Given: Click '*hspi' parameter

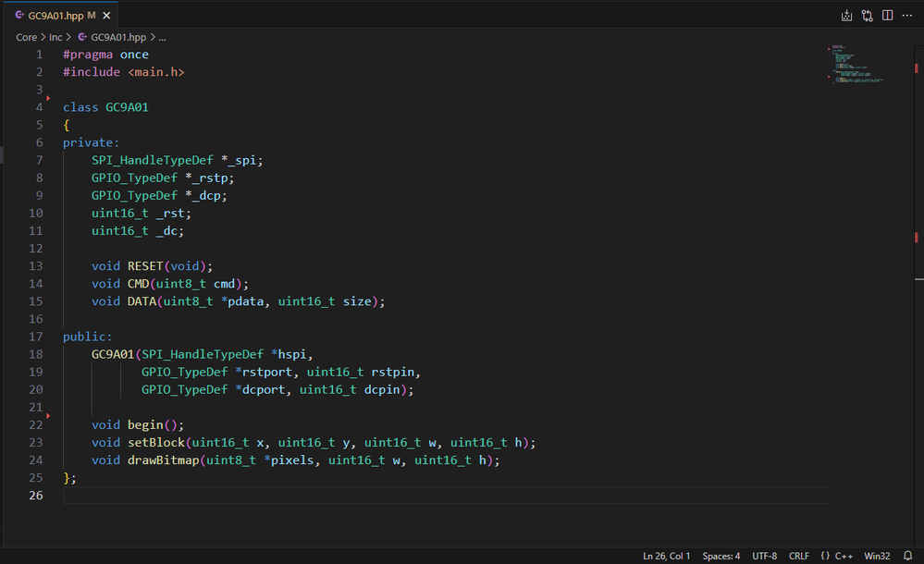Looking at the screenshot, I should (289, 354).
